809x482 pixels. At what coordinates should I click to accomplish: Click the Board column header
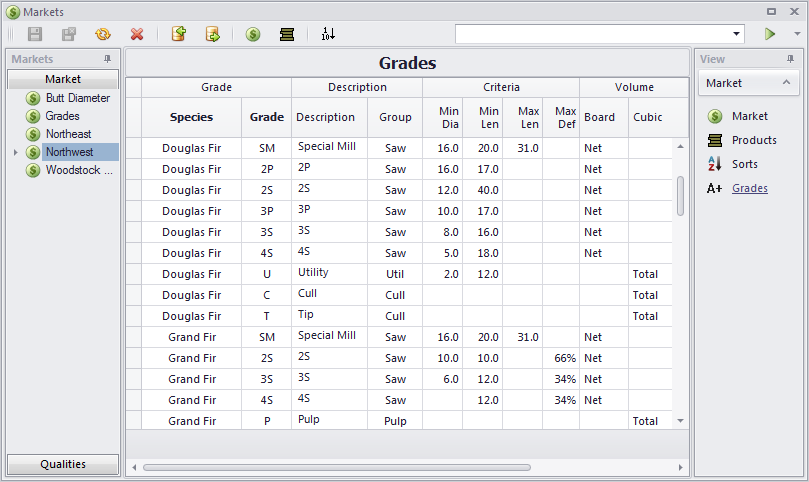604,117
